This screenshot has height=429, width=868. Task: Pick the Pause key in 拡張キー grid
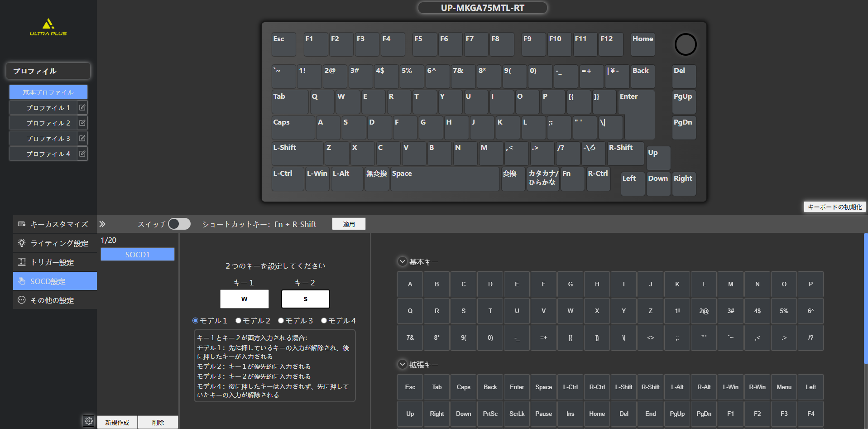[x=544, y=414]
